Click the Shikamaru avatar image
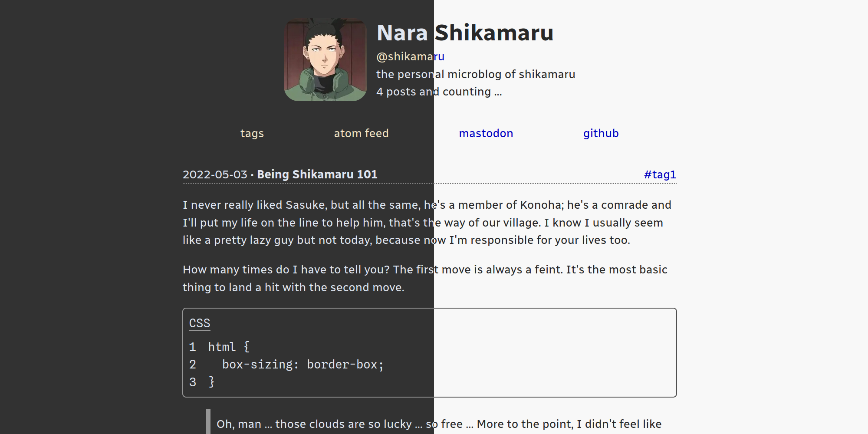868x434 pixels. pos(325,59)
